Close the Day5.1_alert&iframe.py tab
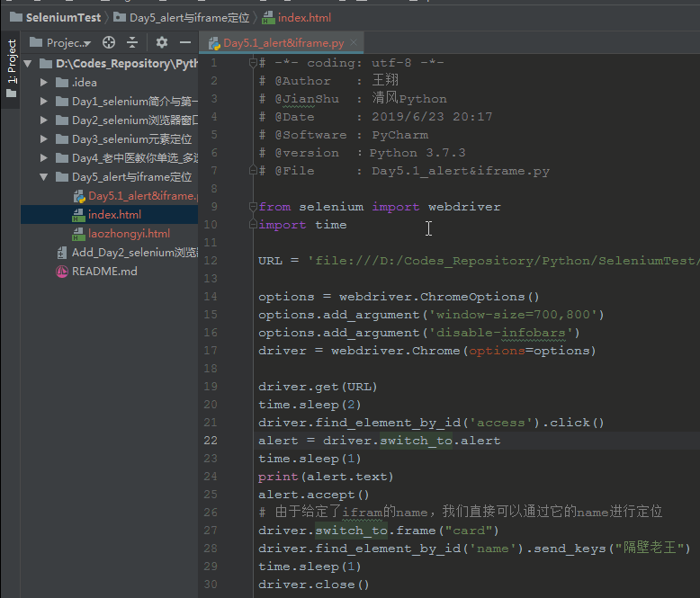700x598 pixels. pos(354,42)
